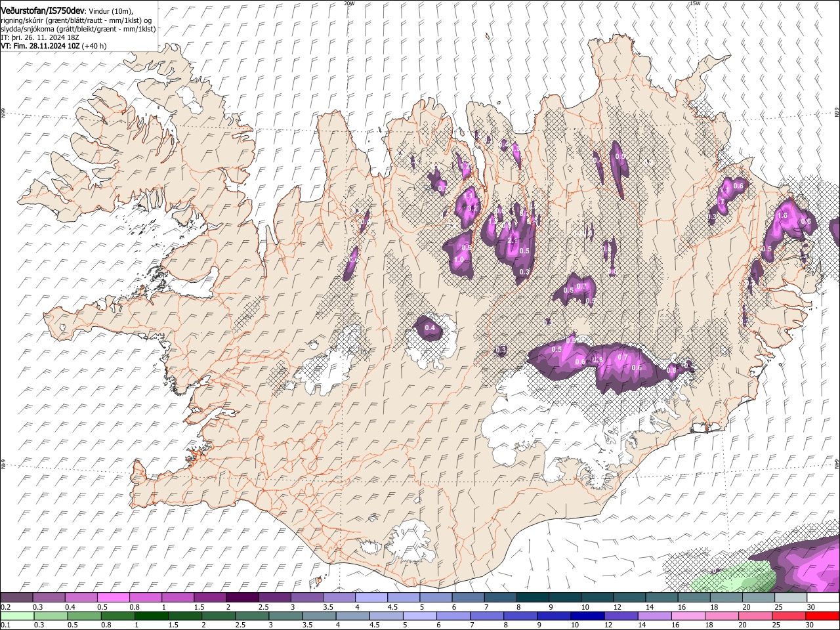Pick the green rain swatch for 0.8–1

pyautogui.click(x=118, y=616)
